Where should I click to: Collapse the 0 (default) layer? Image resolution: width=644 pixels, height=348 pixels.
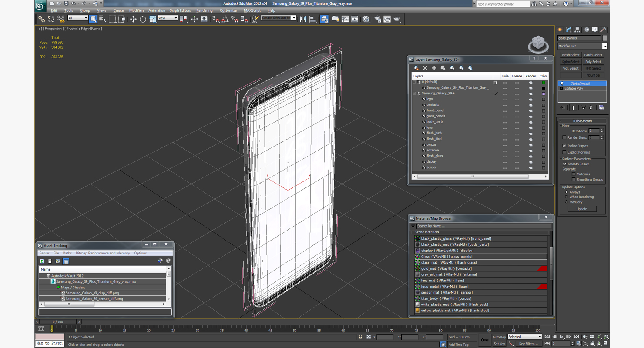[414, 82]
